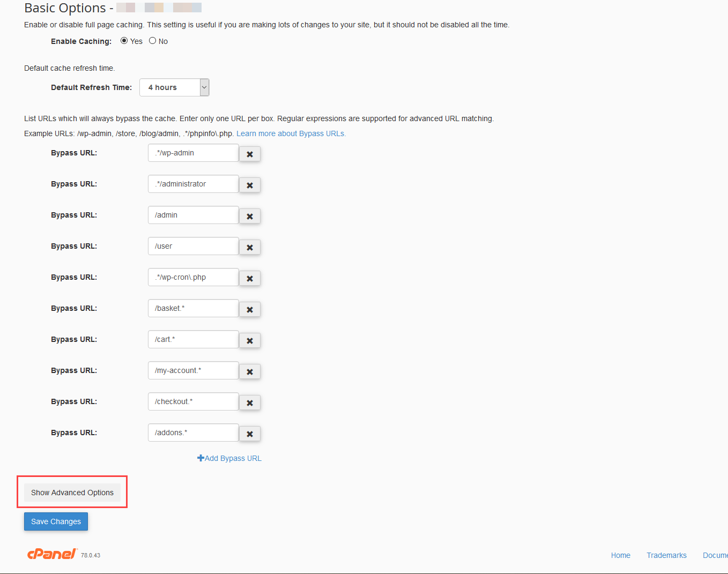Remove the /basket.* bypass URL
728x574 pixels.
pyautogui.click(x=249, y=309)
